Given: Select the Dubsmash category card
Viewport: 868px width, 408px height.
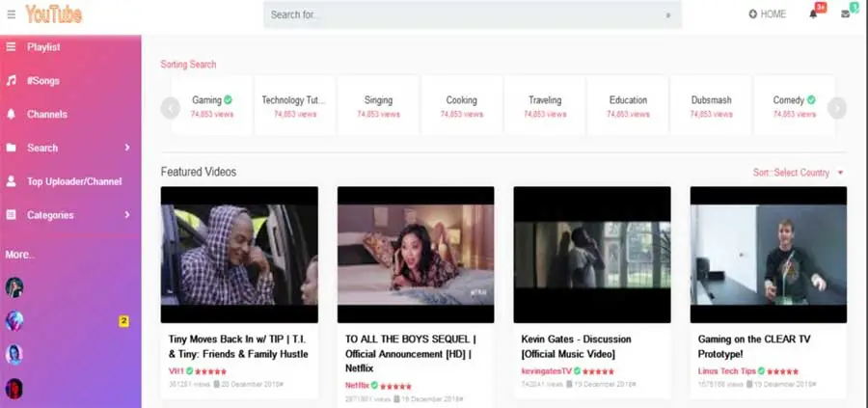Looking at the screenshot, I should (x=711, y=105).
